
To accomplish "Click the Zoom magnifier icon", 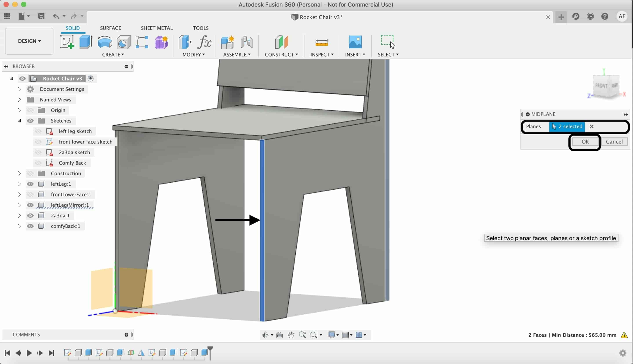I will pos(302,335).
